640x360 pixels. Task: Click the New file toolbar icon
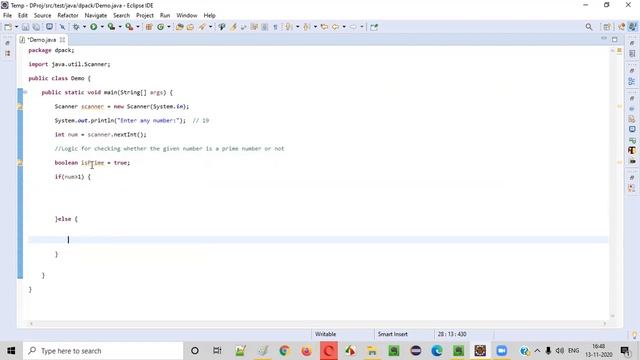(8, 27)
